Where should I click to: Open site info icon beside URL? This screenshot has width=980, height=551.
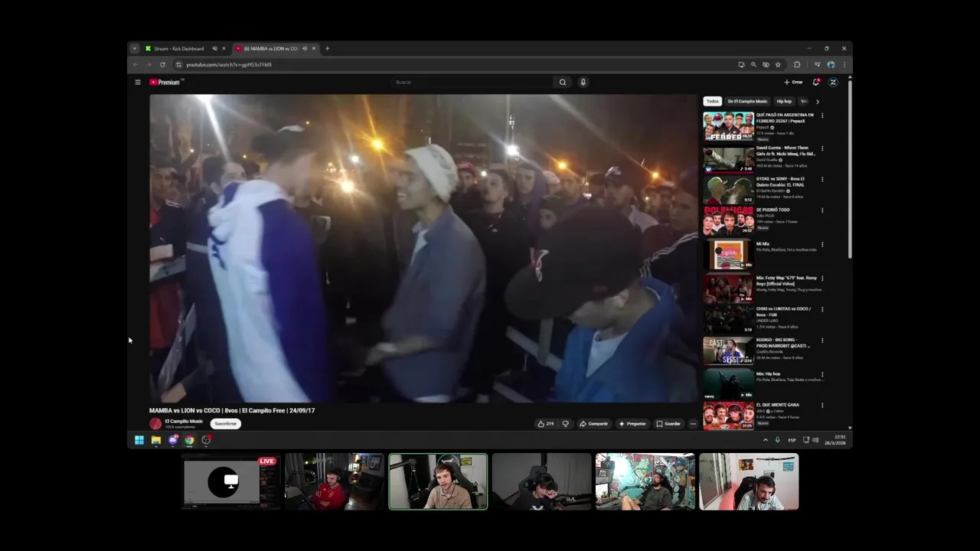(178, 64)
